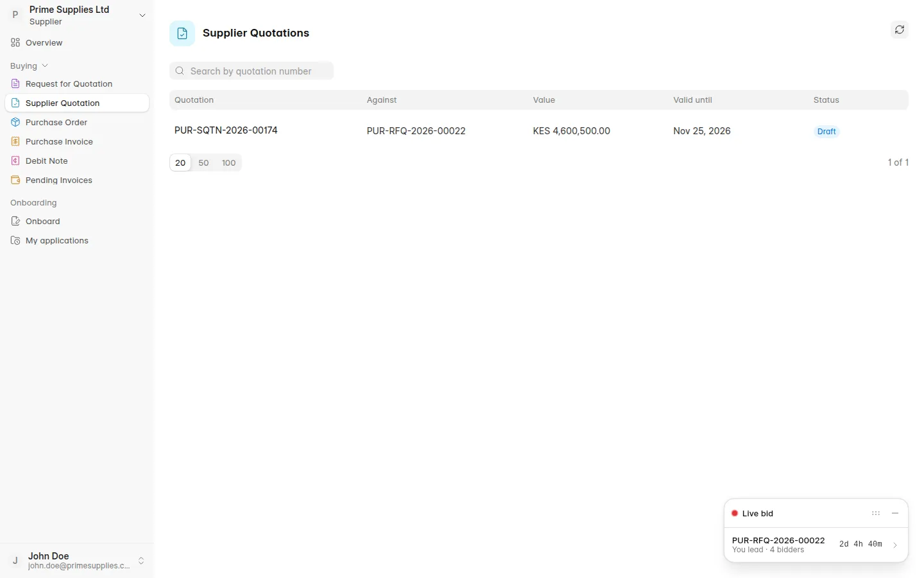924x578 pixels.
Task: Click the Pending Invoices icon in sidebar
Action: click(15, 180)
